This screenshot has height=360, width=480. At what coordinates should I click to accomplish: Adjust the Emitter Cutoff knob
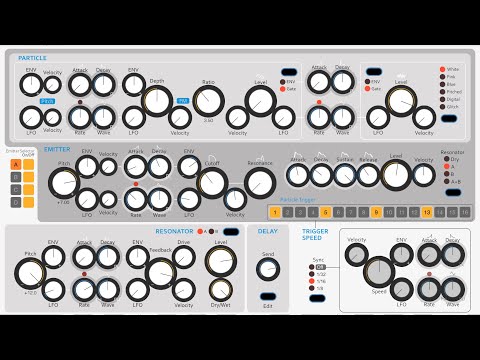click(212, 183)
